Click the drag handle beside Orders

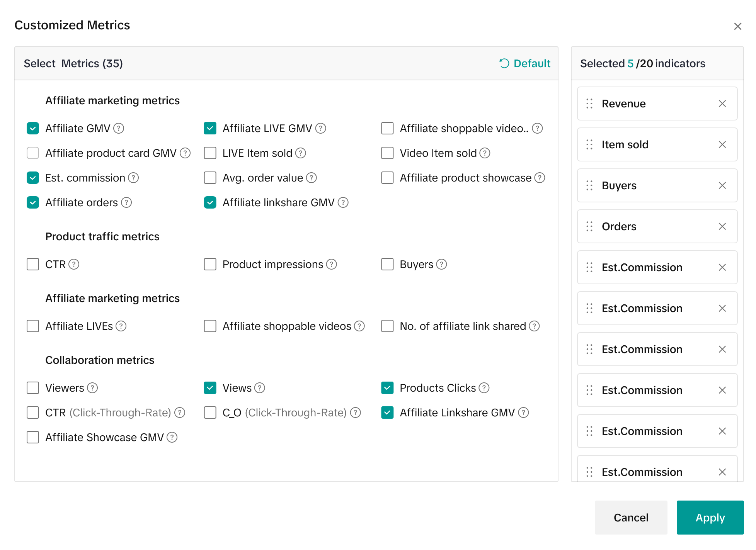(x=589, y=226)
